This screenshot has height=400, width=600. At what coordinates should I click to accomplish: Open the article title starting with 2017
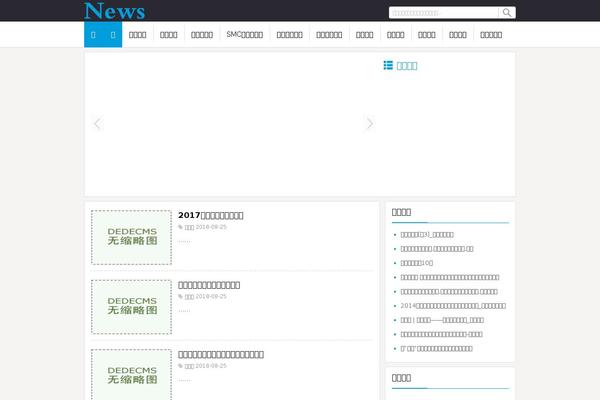pos(210,215)
